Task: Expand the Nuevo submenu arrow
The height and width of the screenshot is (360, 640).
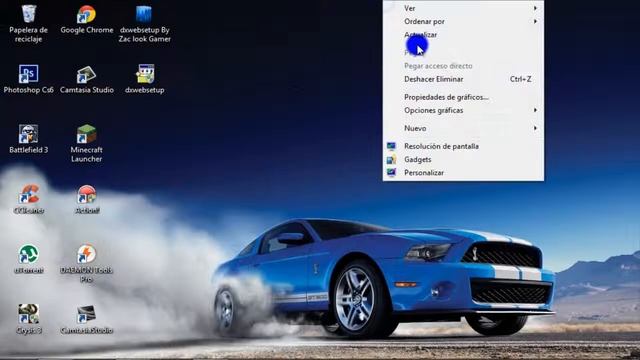Action: coord(535,128)
